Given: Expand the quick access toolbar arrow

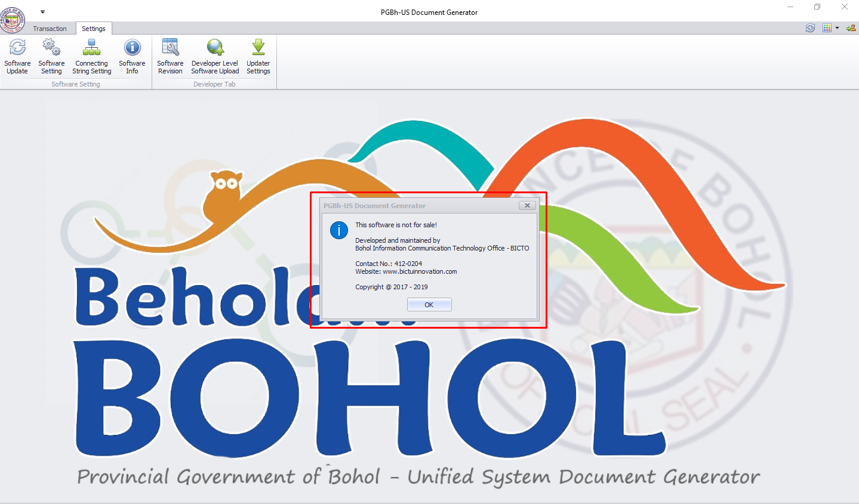Looking at the screenshot, I should (42, 11).
